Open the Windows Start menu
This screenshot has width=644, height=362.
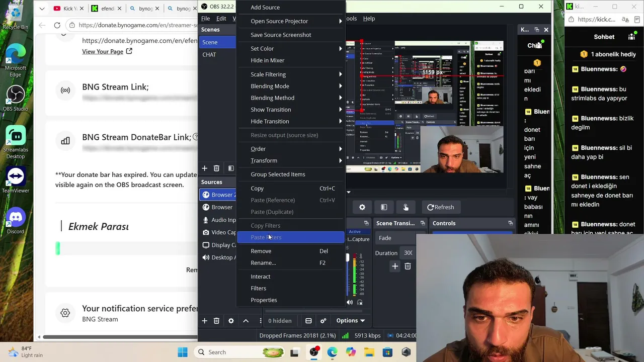click(x=182, y=352)
